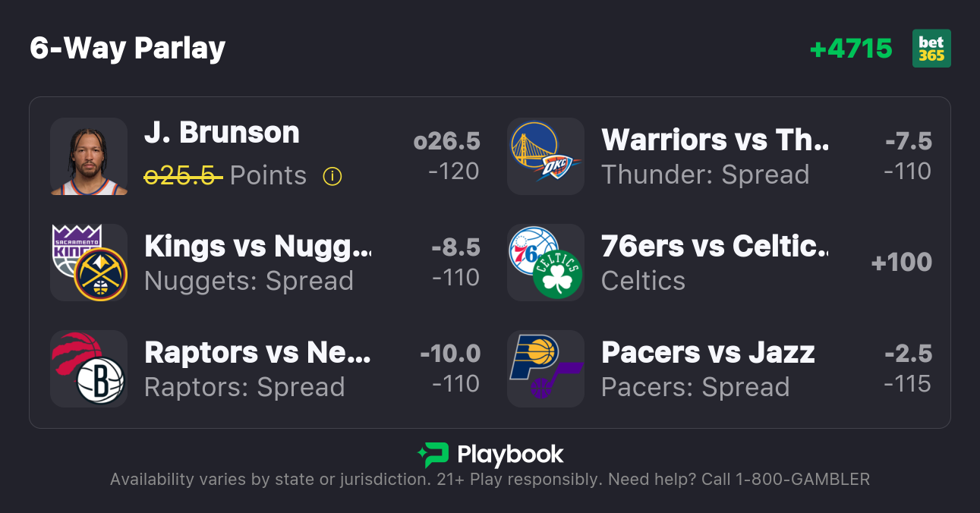Viewport: 980px width, 513px height.
Task: Click the Pacers and Jazz logo icon
Action: 546,369
